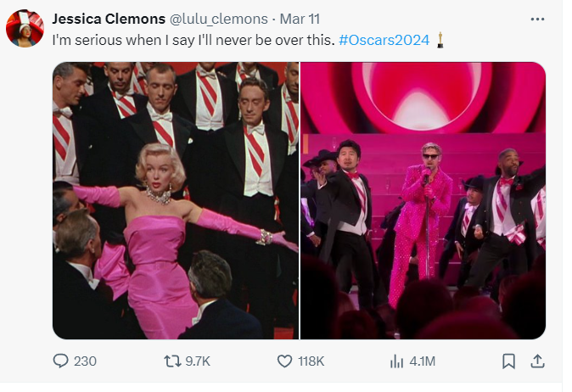Like the post with the heart icon
Viewport: 572px width, 392px height.
[x=285, y=361]
